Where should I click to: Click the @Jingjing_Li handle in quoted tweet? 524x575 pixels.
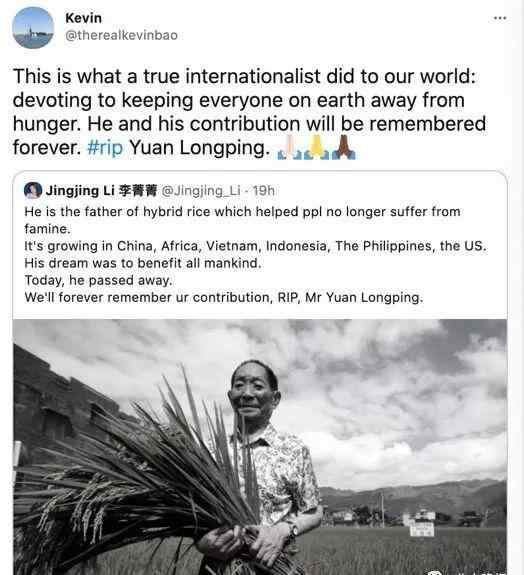tap(201, 191)
